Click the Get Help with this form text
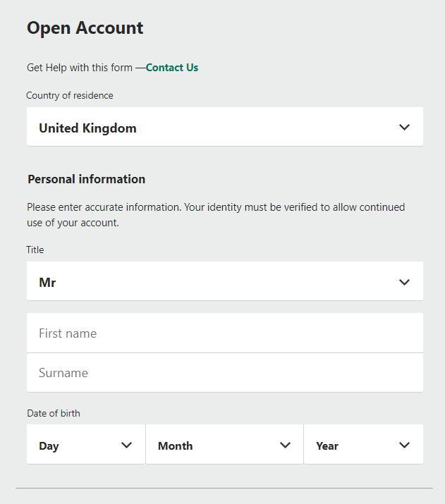This screenshot has height=504, width=445. 80,68
